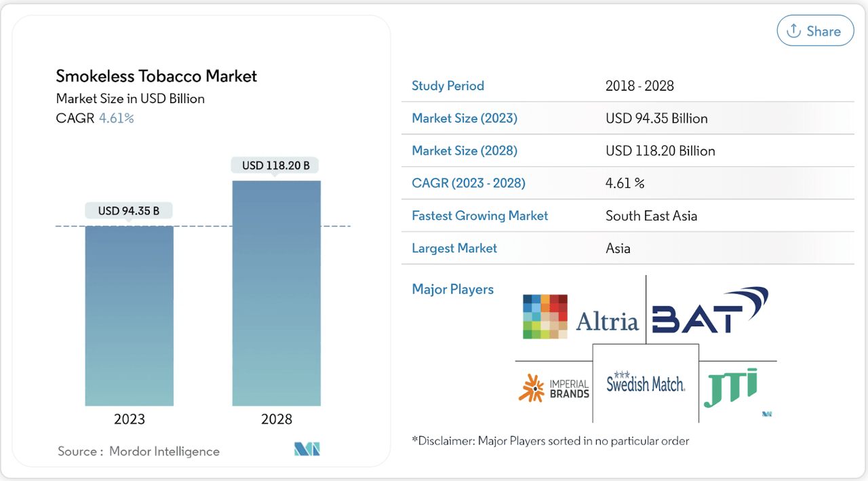Click the Fastest Growing Market label
Screen dimensions: 868x481
(x=479, y=216)
